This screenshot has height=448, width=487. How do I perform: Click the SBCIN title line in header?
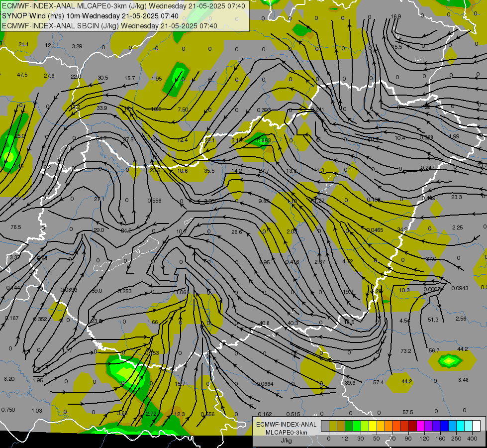[109, 26]
